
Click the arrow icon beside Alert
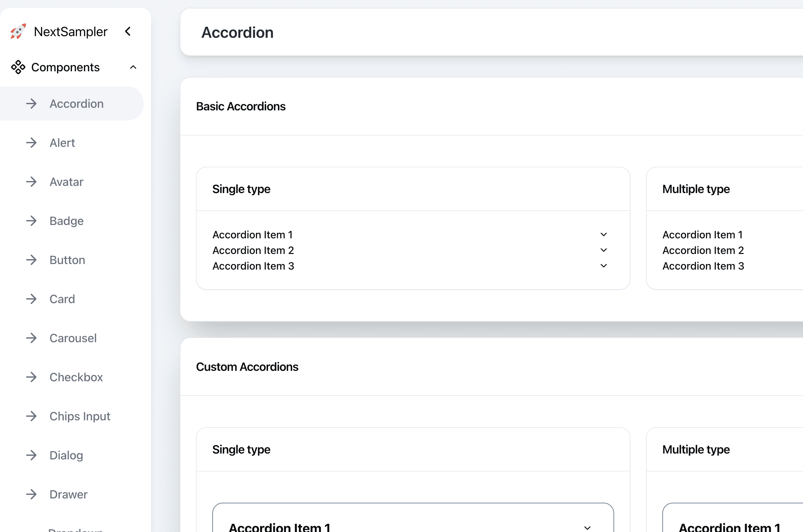[31, 143]
